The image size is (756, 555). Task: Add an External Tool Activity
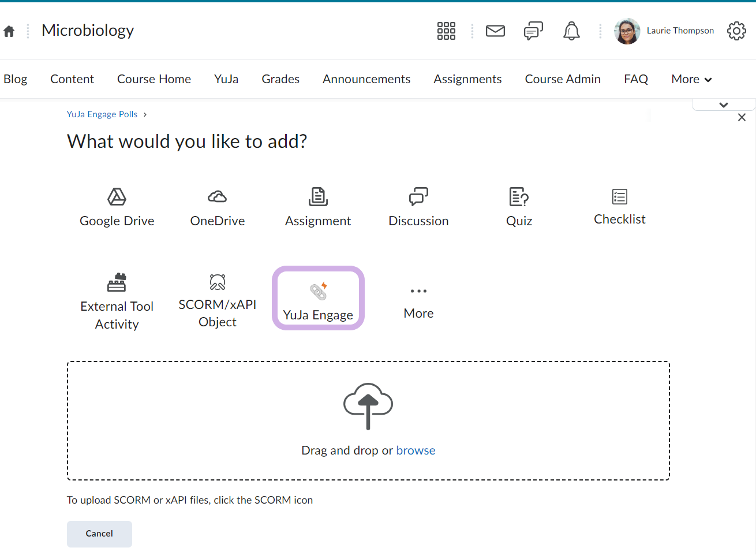(117, 301)
